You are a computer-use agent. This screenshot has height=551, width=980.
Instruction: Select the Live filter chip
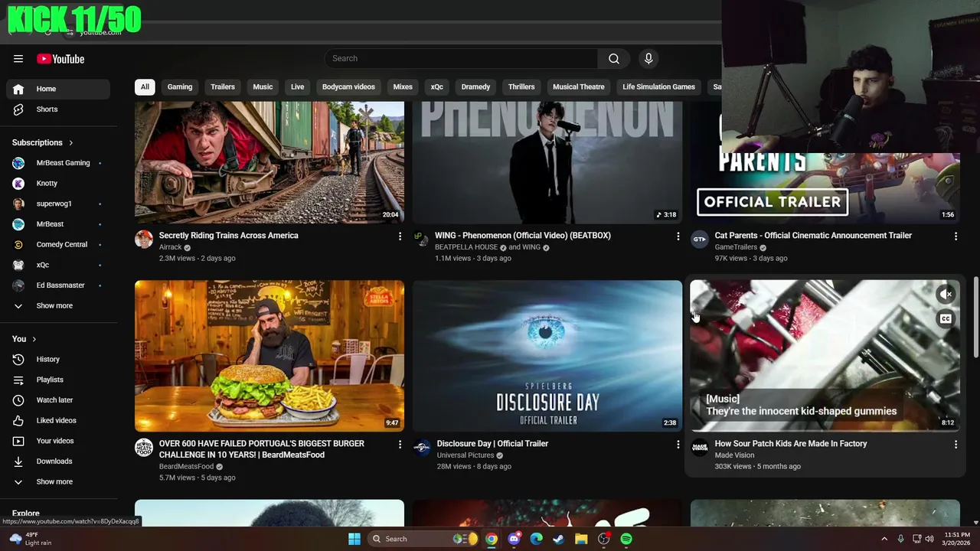pos(298,86)
